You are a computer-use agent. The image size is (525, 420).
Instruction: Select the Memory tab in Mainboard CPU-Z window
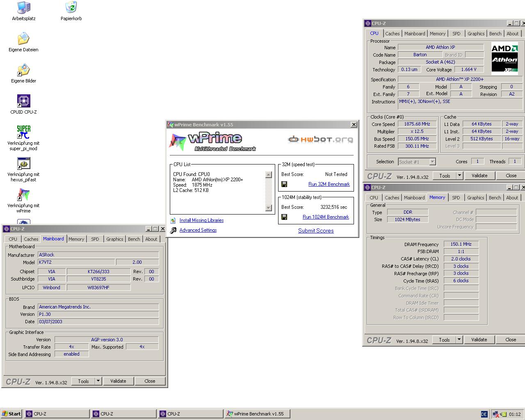pos(76,239)
